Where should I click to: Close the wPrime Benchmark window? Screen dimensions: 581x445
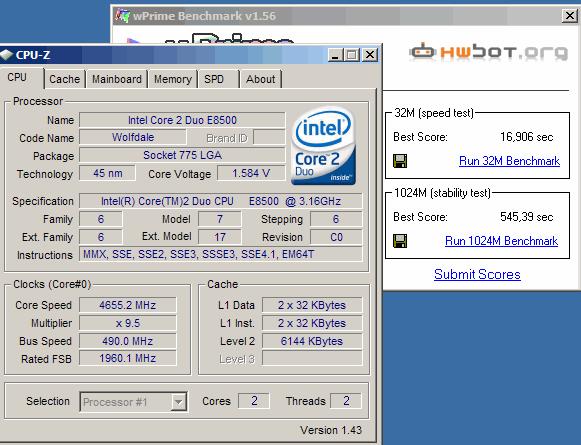pos(570,16)
